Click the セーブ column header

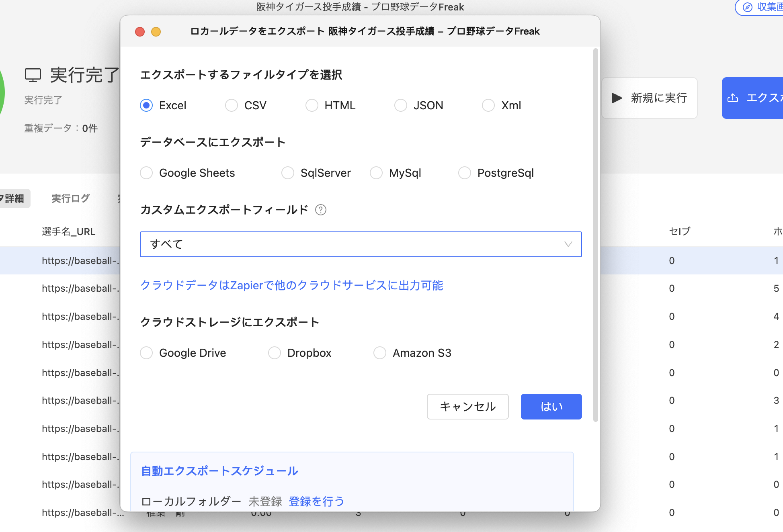(x=679, y=231)
